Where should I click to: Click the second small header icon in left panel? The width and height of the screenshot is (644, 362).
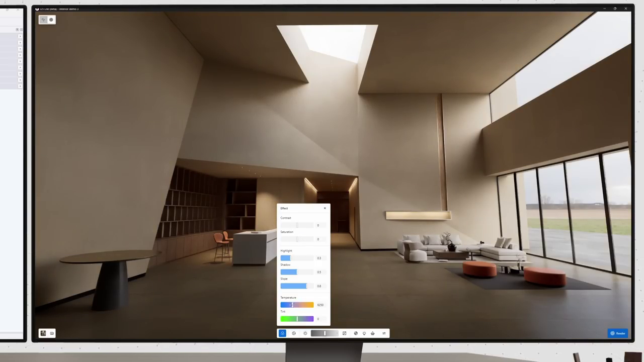21,30
